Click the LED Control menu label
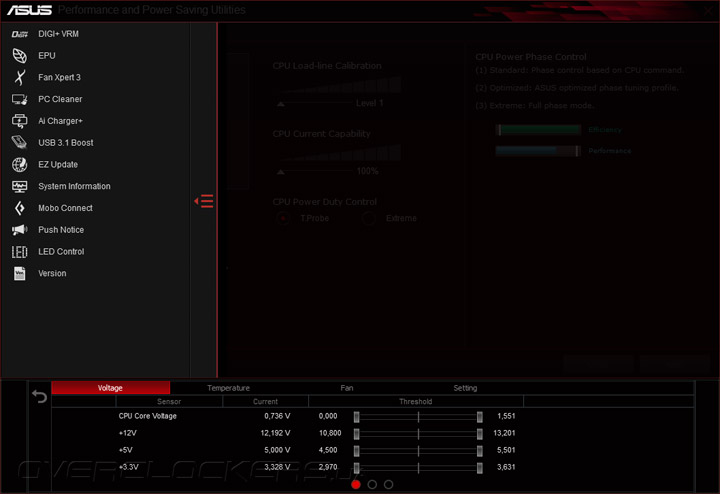Screen dimensions: 720x494 coord(61,252)
